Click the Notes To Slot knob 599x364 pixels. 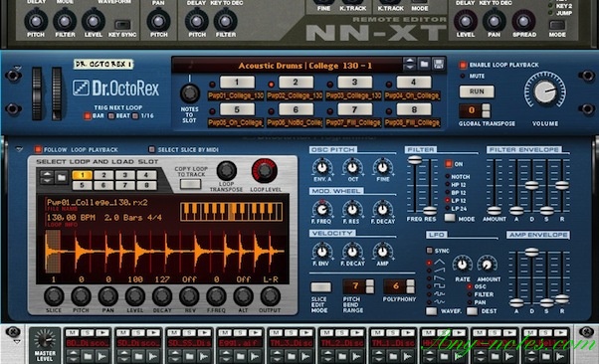(x=190, y=92)
